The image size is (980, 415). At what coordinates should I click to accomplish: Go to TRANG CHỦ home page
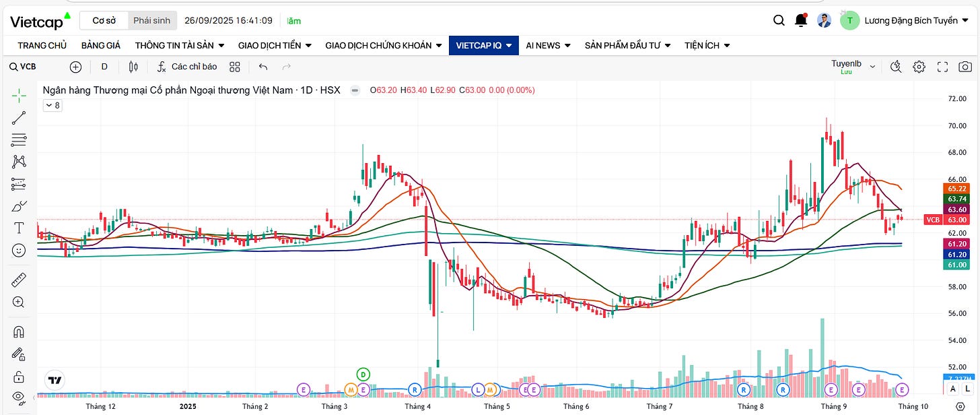point(42,45)
